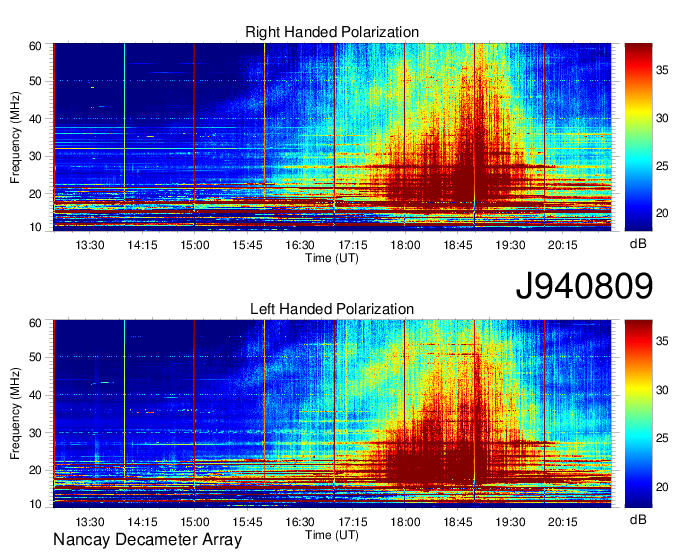
Task: Click the 30 dB mark on Right Handed colorbar
Action: click(x=662, y=118)
